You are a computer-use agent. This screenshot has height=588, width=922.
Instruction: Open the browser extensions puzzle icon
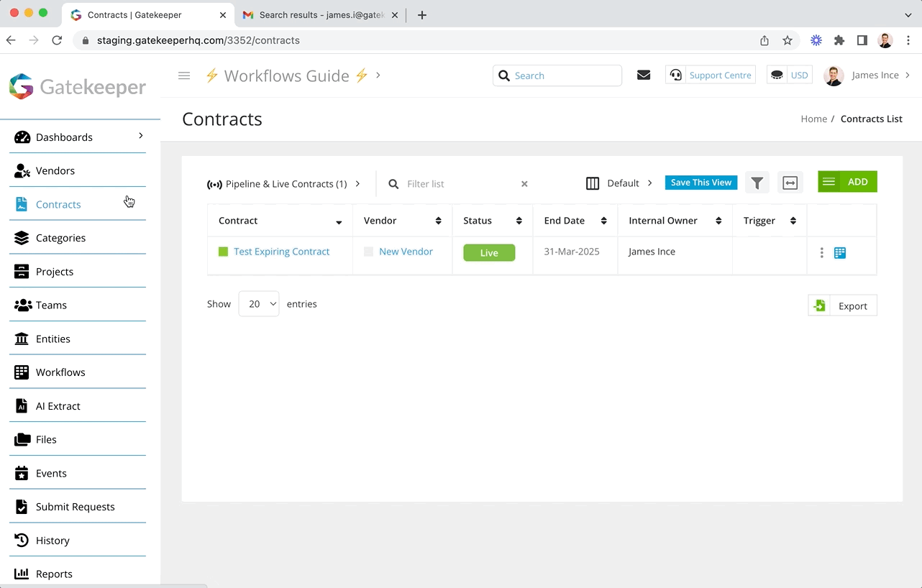coord(839,40)
